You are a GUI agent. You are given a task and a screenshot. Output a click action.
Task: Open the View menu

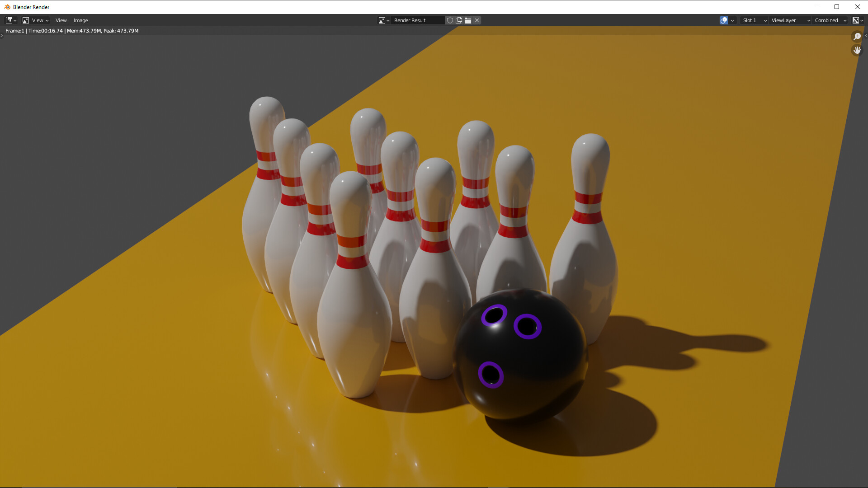61,20
